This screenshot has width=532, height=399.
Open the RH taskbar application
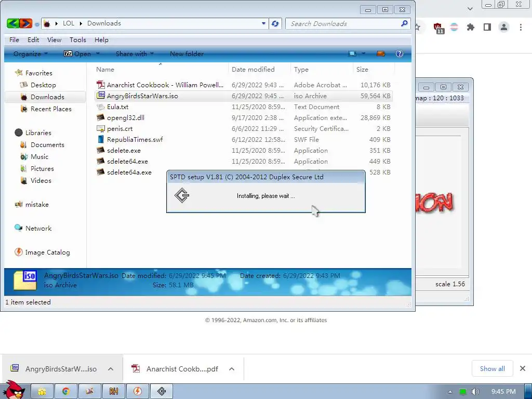114,392
